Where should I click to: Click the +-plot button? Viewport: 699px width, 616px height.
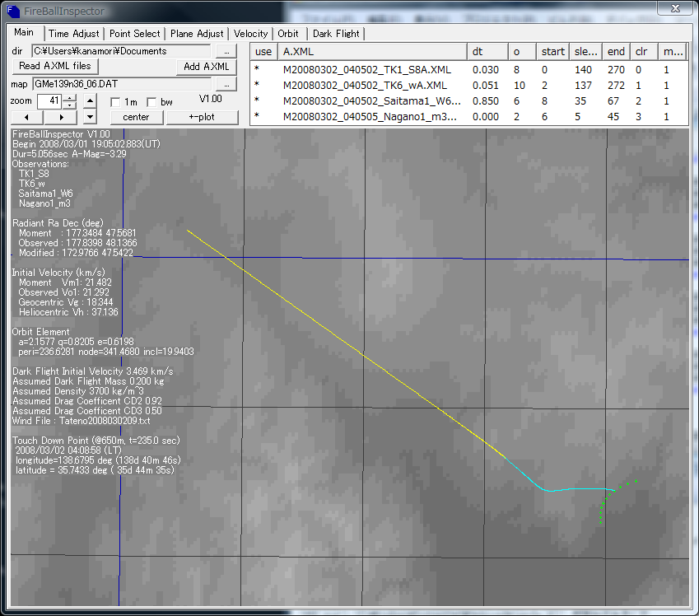(x=202, y=117)
